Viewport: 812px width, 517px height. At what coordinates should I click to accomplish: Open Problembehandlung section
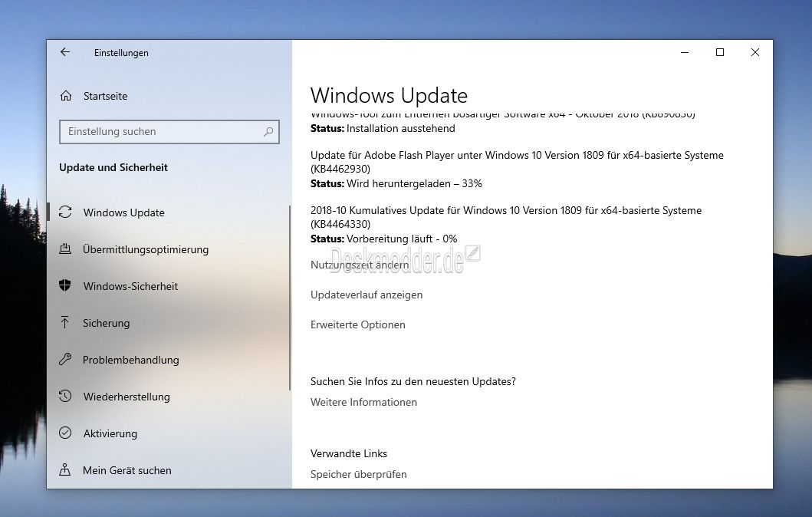(x=131, y=360)
